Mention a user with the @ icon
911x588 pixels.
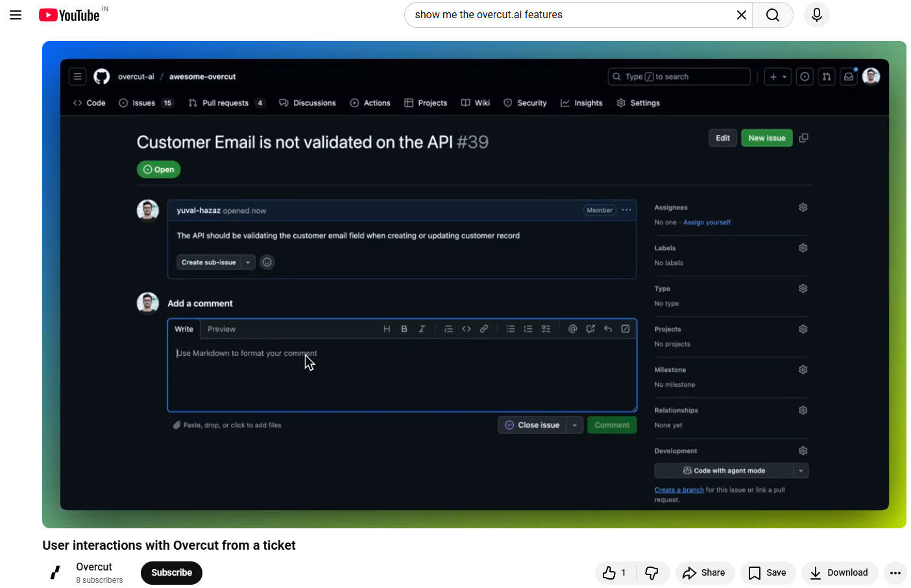point(572,329)
